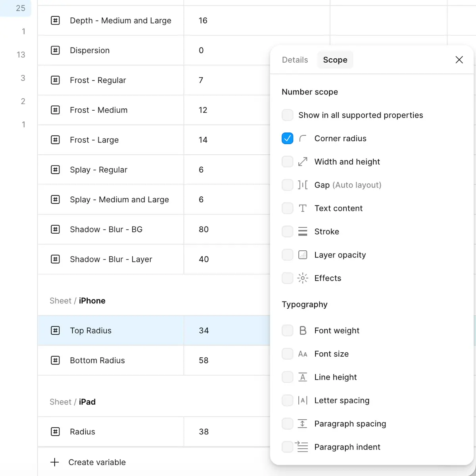This screenshot has width=476, height=476.
Task: Click number type icon beside Top Radius
Action: click(x=56, y=330)
